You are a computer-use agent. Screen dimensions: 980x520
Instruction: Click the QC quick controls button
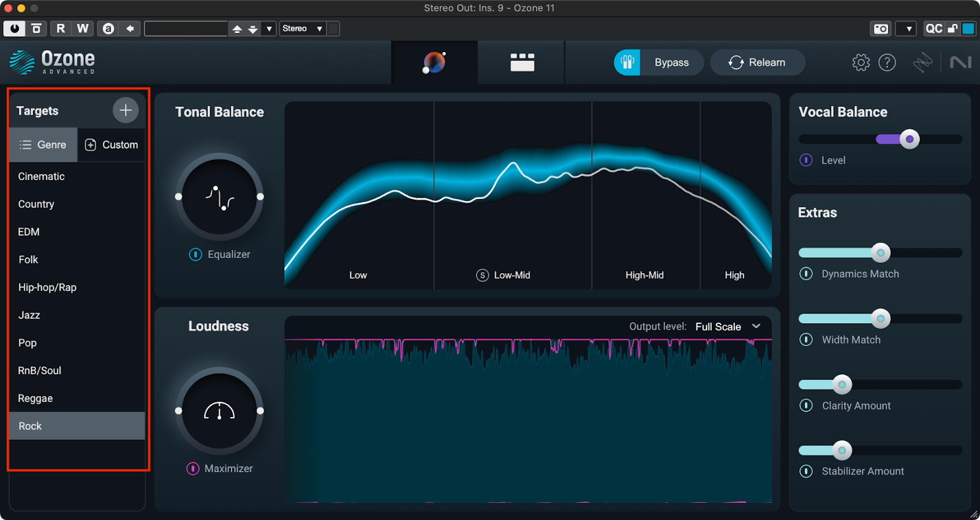click(x=933, y=29)
